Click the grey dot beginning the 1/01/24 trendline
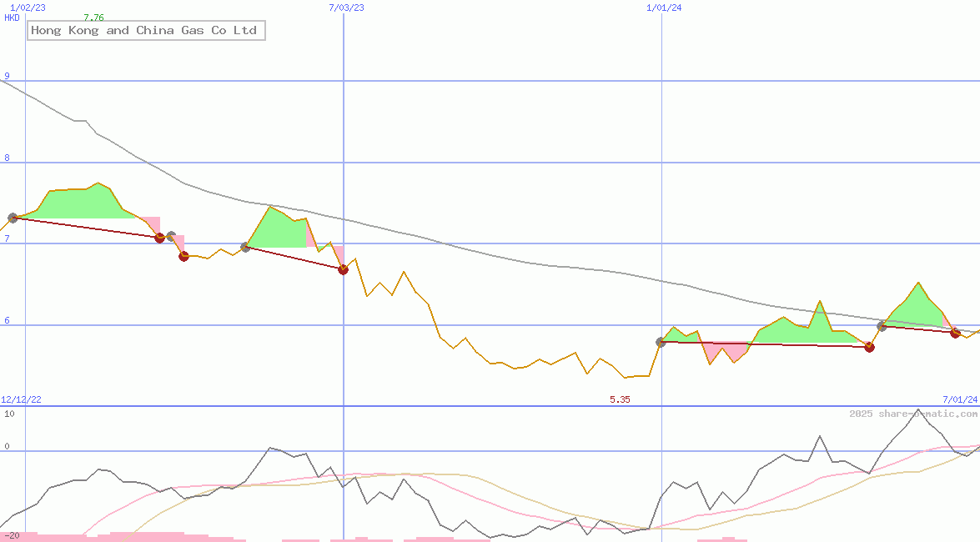The image size is (980, 542). pyautogui.click(x=660, y=341)
